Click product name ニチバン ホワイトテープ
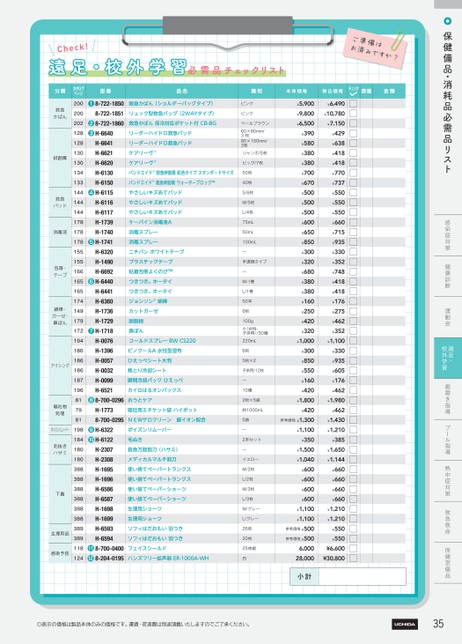This screenshot has width=462, height=644. (x=156, y=252)
